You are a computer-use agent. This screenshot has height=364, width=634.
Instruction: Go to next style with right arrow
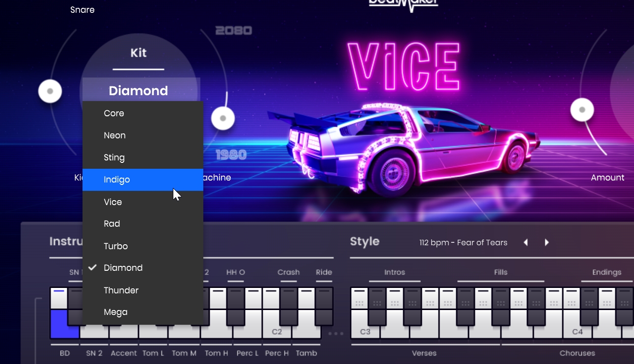tap(547, 242)
